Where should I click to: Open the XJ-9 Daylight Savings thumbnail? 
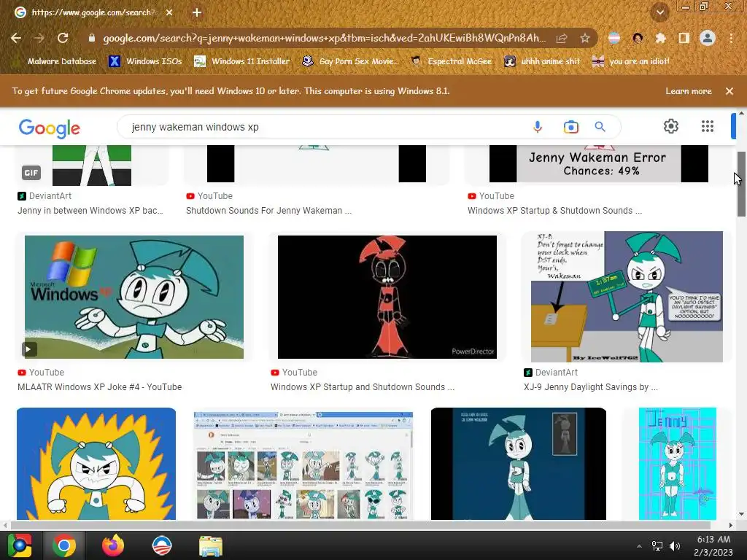point(627,297)
